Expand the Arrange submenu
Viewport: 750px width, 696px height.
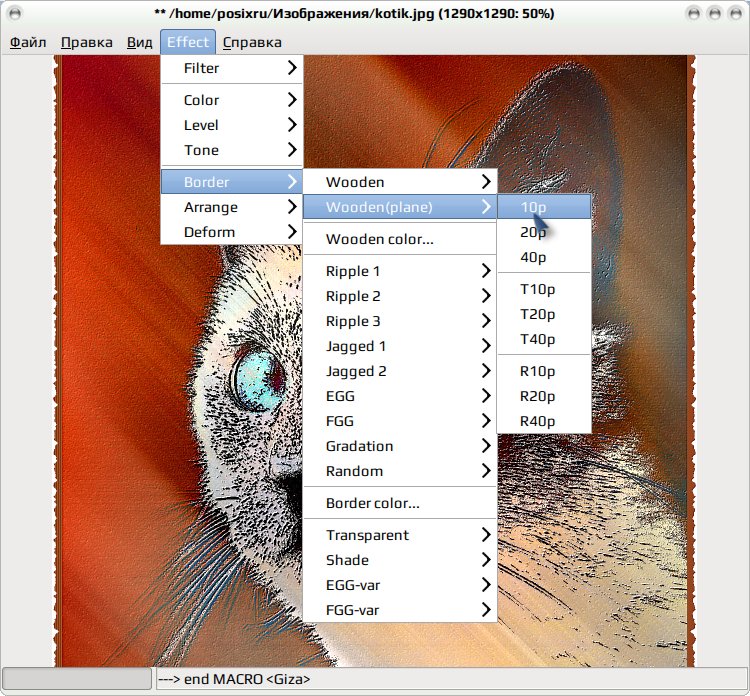(x=232, y=207)
